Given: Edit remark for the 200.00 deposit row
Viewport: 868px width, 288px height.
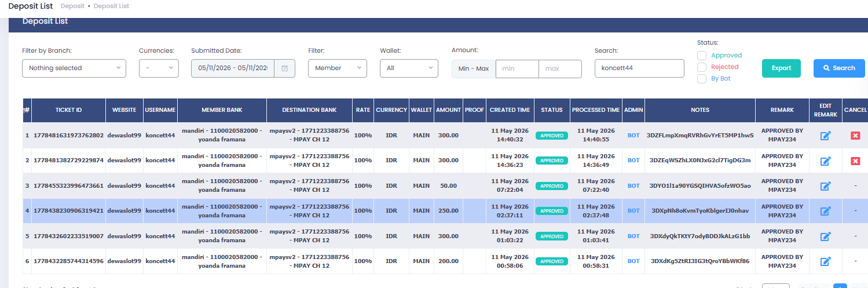Looking at the screenshot, I should [x=826, y=261].
